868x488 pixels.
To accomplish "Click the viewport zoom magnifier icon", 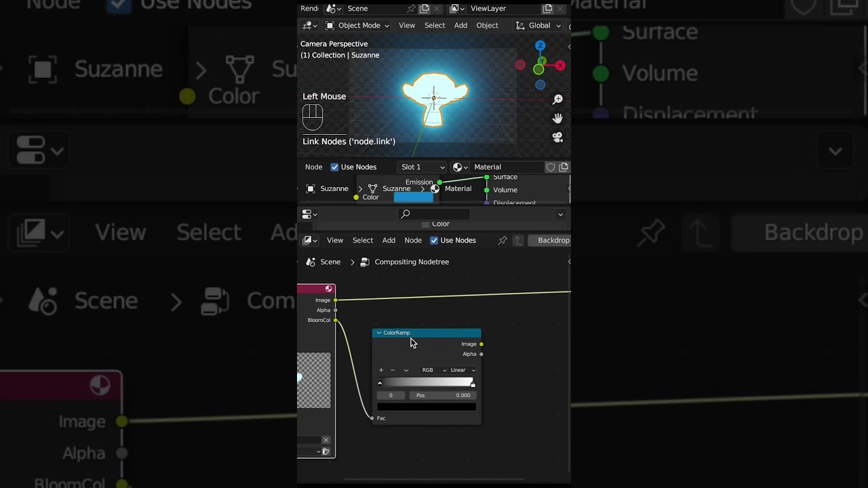I will coord(557,100).
